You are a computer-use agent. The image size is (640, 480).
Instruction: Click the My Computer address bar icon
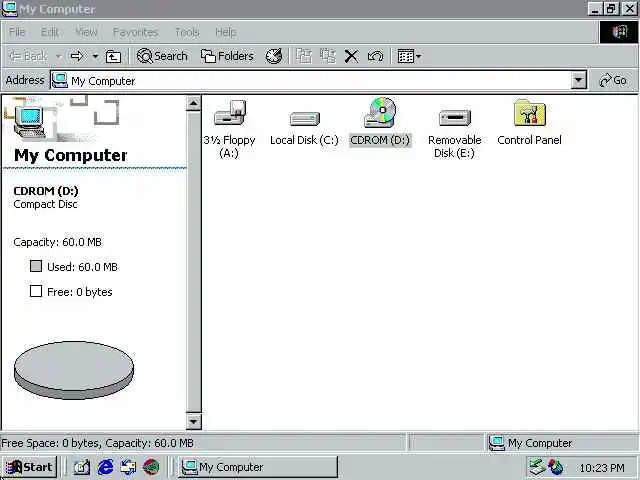60,80
